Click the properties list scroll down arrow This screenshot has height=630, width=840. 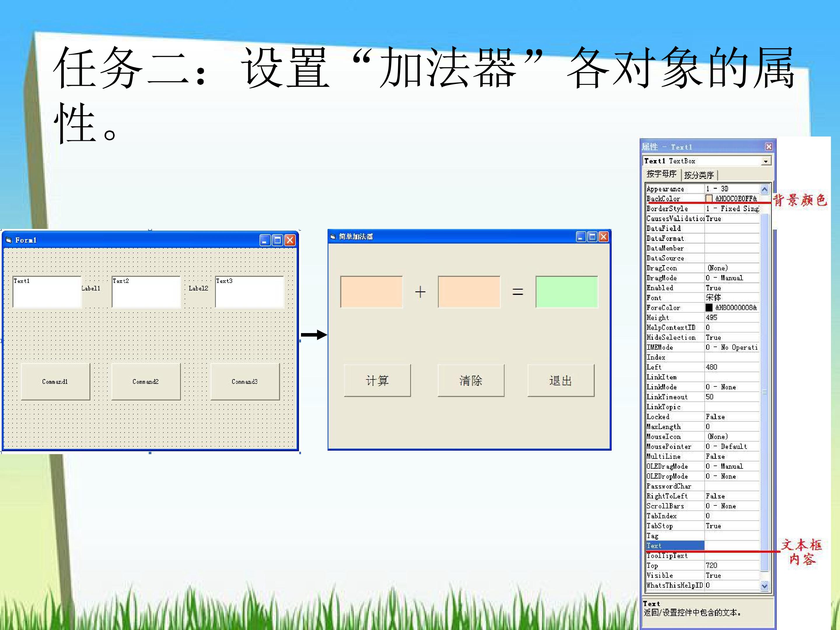(765, 586)
